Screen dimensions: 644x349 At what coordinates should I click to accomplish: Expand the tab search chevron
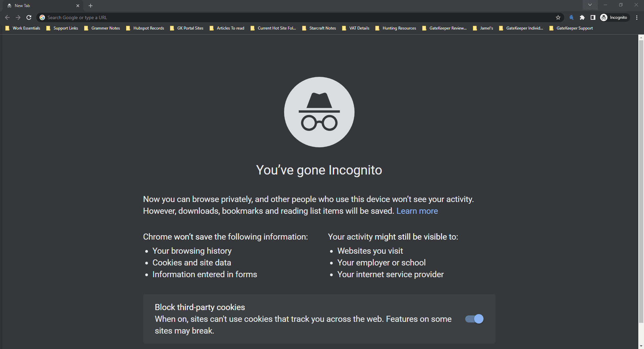(590, 5)
